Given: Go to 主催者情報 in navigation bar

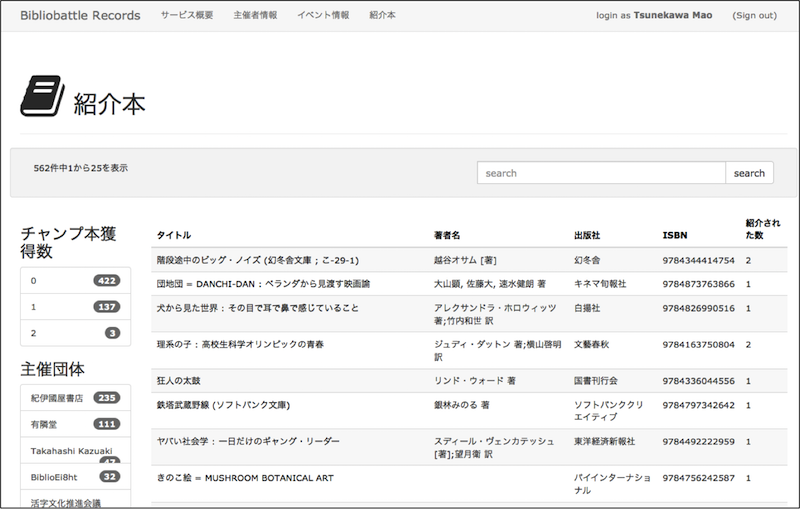Looking at the screenshot, I should coord(255,15).
